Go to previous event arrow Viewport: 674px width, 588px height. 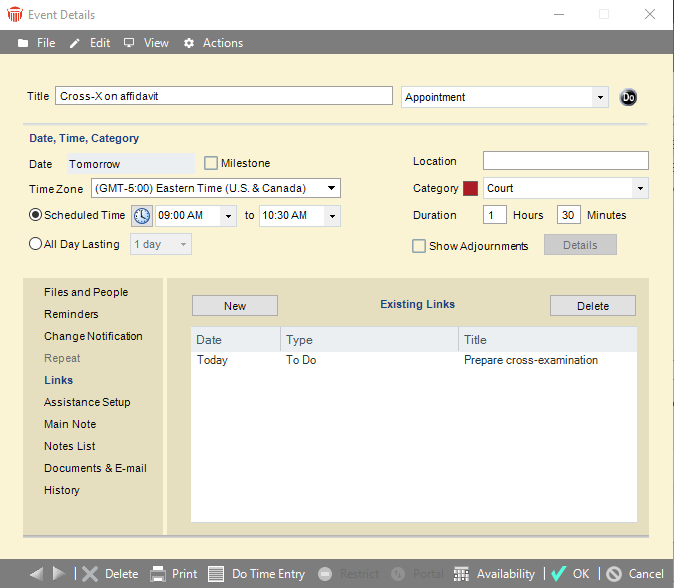pos(36,574)
